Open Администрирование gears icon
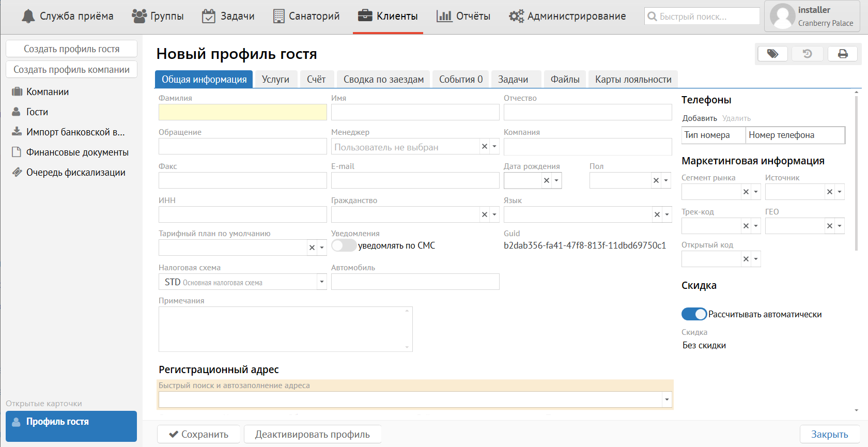The image size is (868, 447). pos(516,17)
